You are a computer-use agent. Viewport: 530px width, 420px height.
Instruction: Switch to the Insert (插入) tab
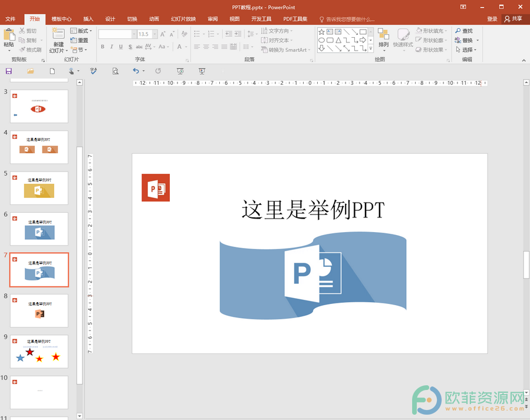[88, 19]
